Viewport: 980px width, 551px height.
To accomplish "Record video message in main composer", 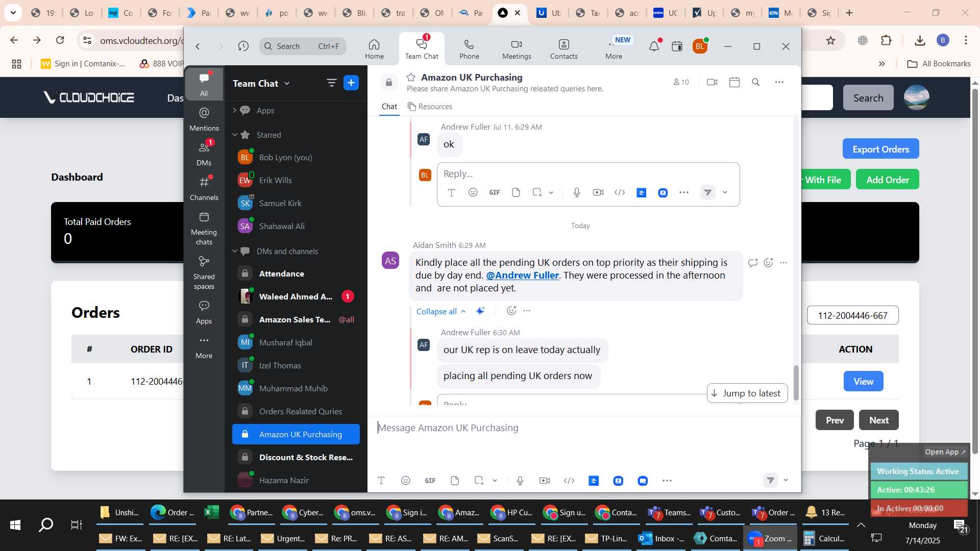I will (545, 481).
